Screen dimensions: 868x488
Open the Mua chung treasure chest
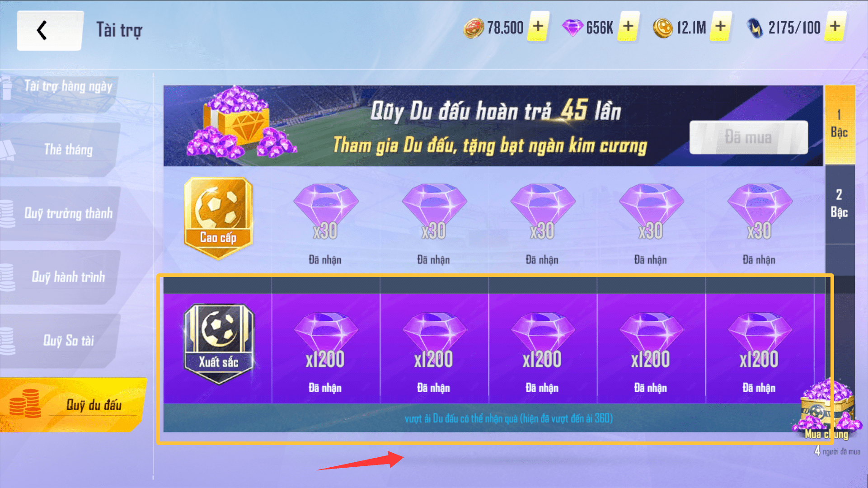(827, 410)
